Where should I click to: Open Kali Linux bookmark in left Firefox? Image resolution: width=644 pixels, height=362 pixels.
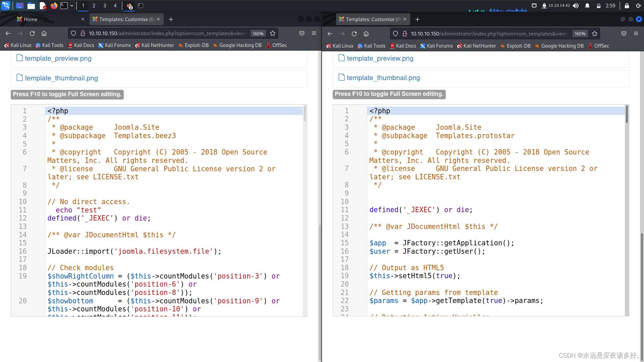click(x=18, y=45)
